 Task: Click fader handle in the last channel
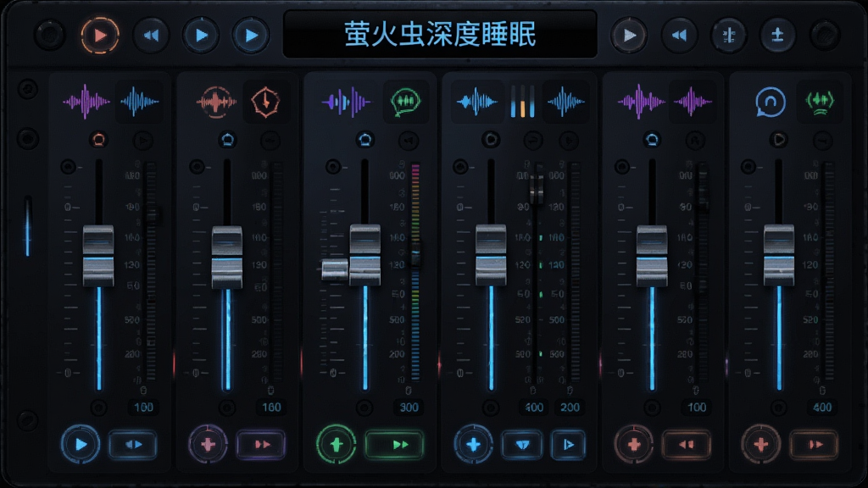click(779, 255)
